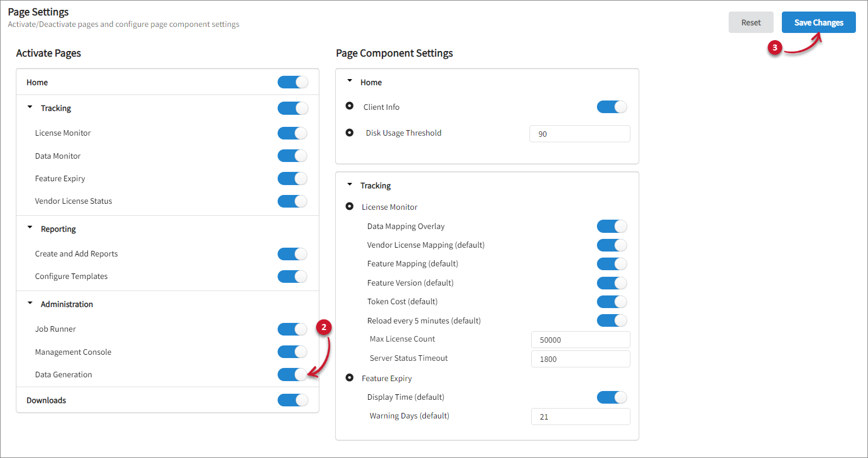Select the Data Monitor row label
Screen dimensions: 868x458
pos(58,156)
